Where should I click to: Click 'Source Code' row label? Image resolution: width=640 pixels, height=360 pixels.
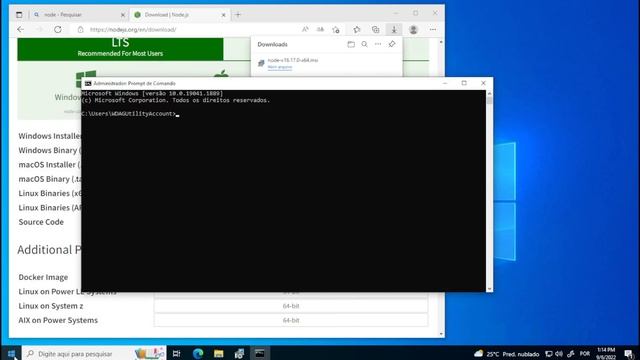point(41,222)
